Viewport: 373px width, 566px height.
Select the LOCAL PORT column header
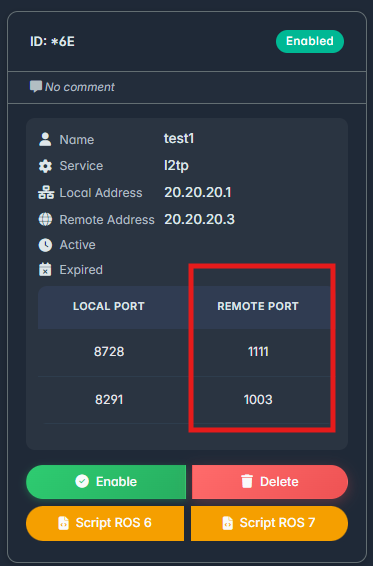(x=109, y=306)
